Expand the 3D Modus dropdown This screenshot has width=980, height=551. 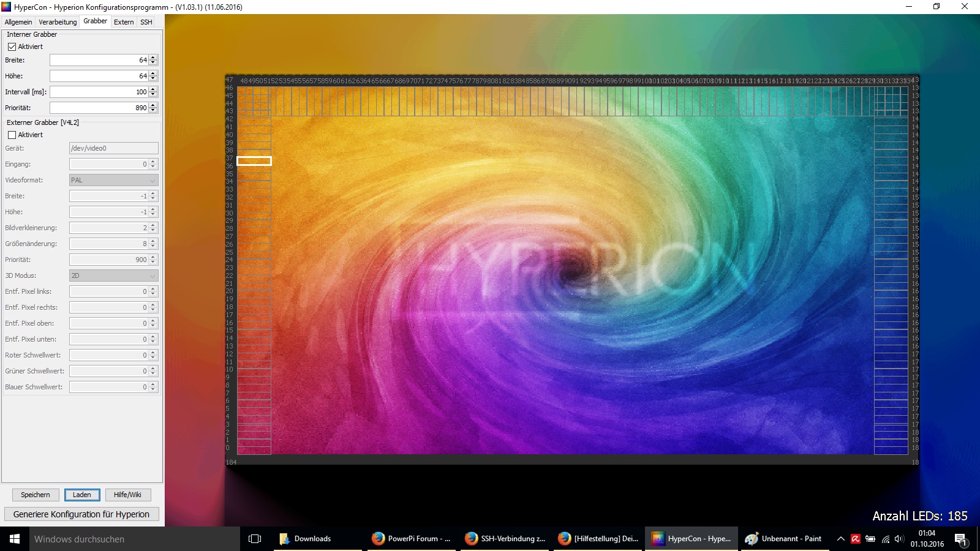[x=113, y=275]
